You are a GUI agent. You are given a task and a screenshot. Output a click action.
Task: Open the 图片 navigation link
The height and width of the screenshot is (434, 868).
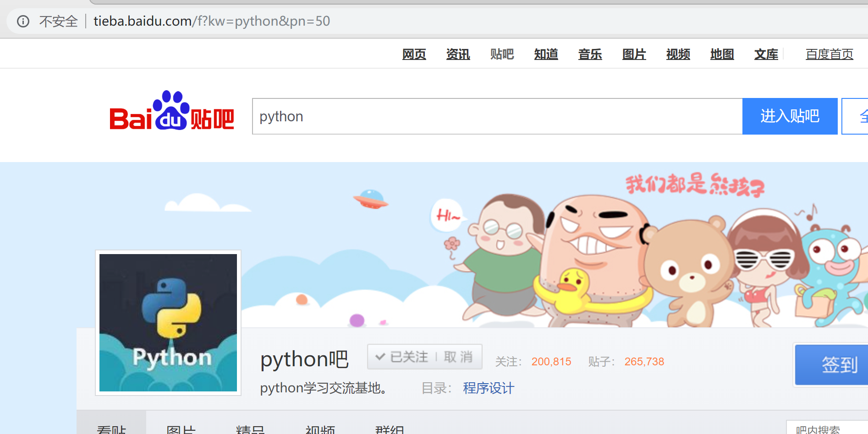634,54
